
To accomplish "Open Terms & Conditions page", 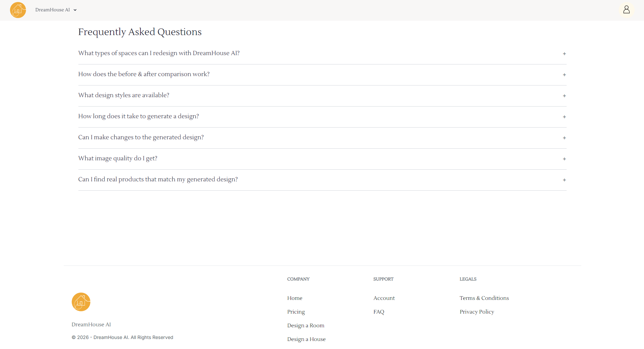I will coord(484,298).
